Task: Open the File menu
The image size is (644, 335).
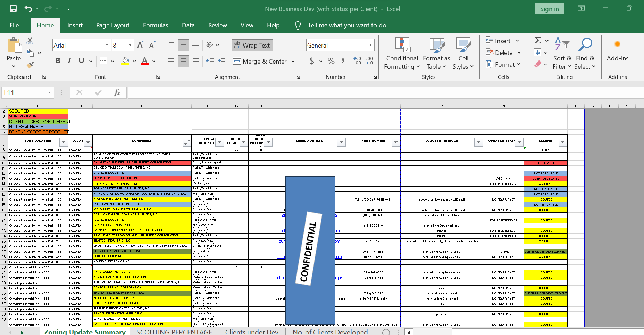Action: [14, 25]
